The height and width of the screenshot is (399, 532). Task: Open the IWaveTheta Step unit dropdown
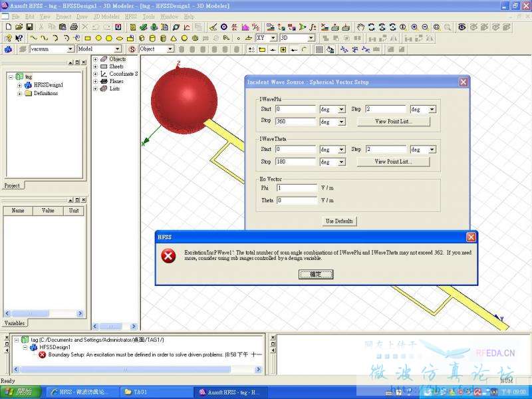(432, 149)
